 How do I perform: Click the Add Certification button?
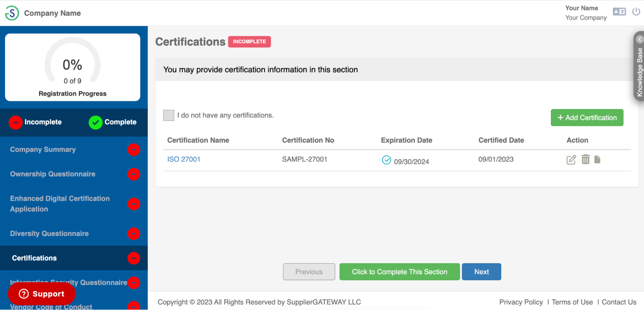click(587, 117)
